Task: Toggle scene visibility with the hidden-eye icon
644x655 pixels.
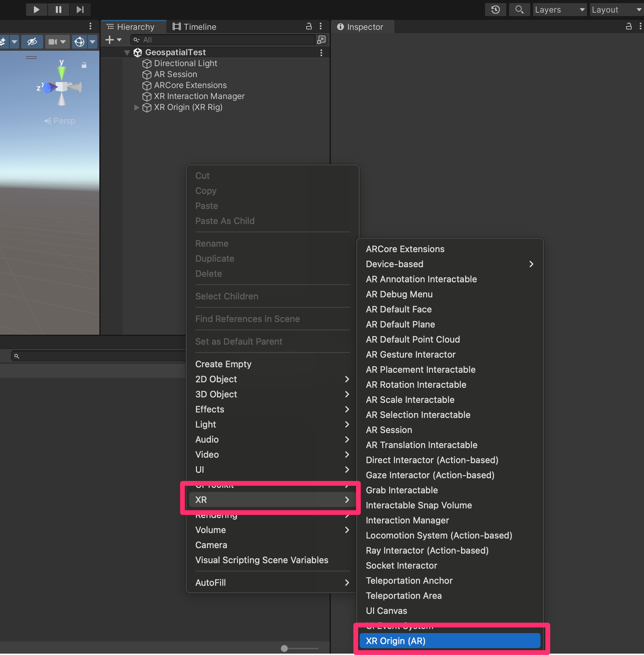Action: [x=32, y=42]
